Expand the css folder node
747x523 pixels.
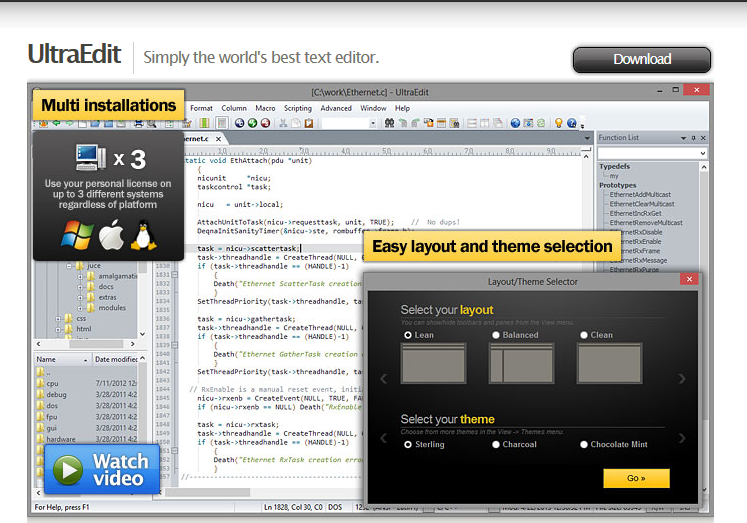pos(58,318)
